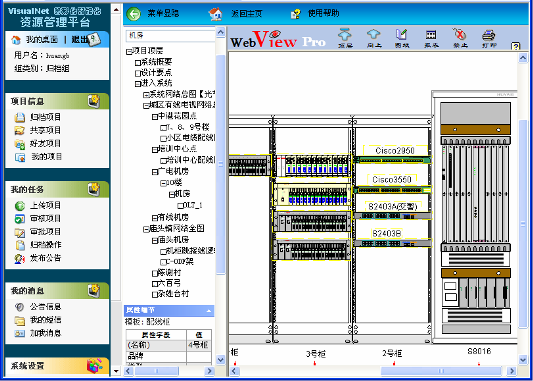Viewport: 533px width, 381px height.
Task: Click the 审批项目 icon
Action: tap(20, 232)
